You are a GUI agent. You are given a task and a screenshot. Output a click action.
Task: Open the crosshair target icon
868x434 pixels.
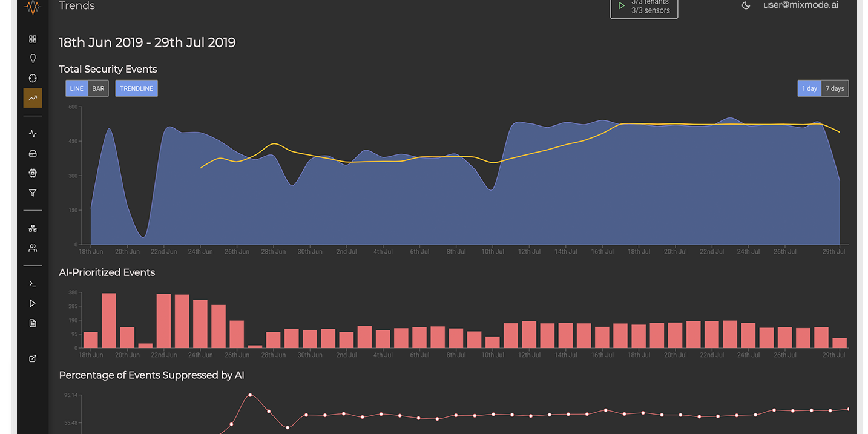pyautogui.click(x=33, y=78)
